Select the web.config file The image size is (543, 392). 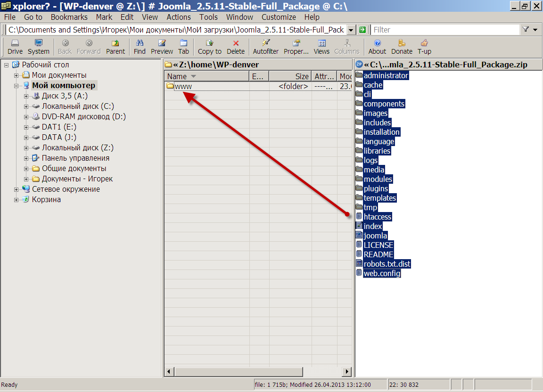[x=382, y=273]
